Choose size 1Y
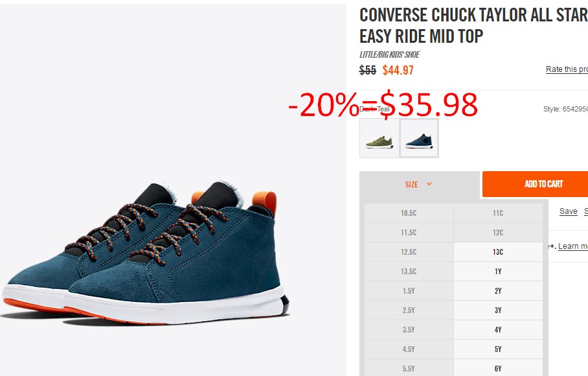Viewport: 588px width, 376px height. point(498,272)
